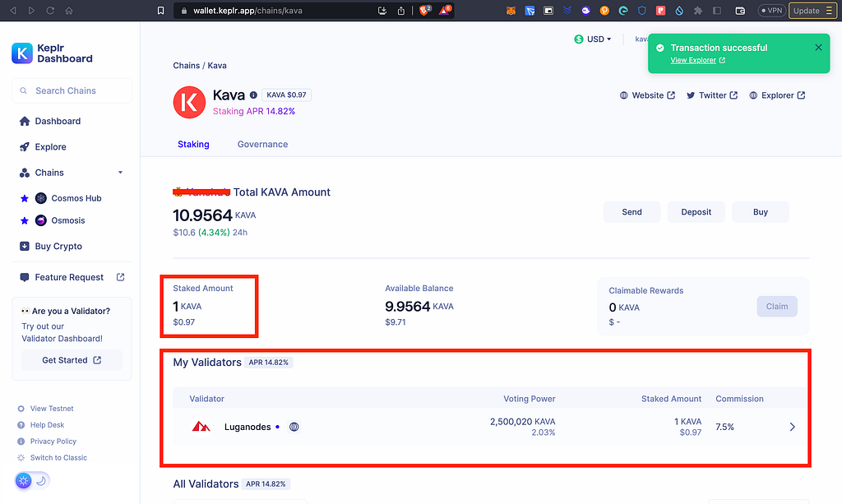Reload the page with browser refresh
Image resolution: width=842 pixels, height=504 pixels.
tap(50, 11)
